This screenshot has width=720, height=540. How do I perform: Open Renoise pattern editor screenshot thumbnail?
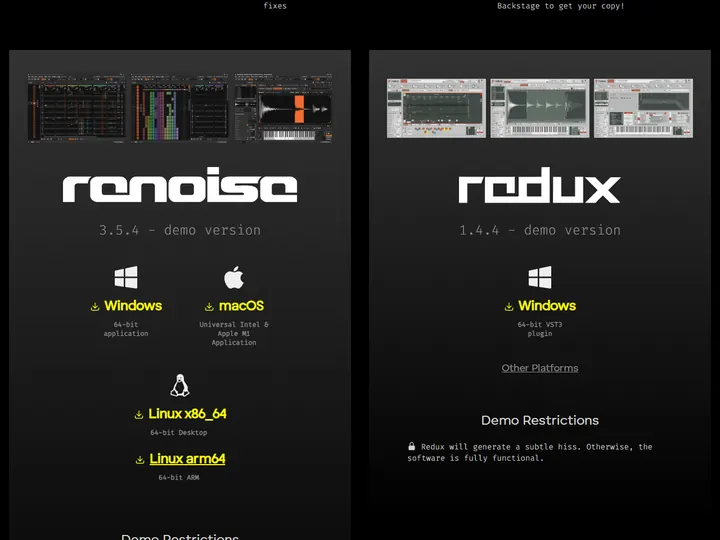tap(76, 107)
